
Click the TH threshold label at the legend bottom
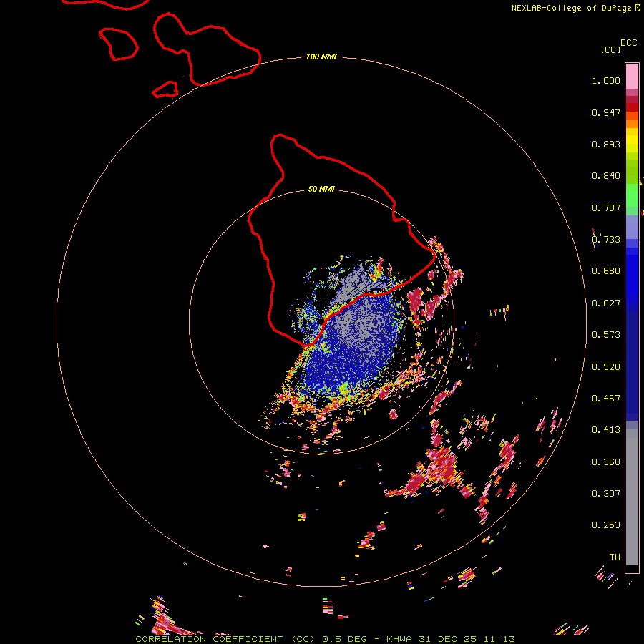click(x=615, y=557)
